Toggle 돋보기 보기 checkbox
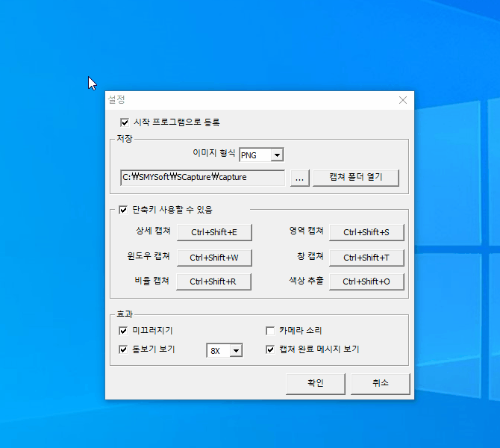The image size is (500, 448). tap(123, 349)
